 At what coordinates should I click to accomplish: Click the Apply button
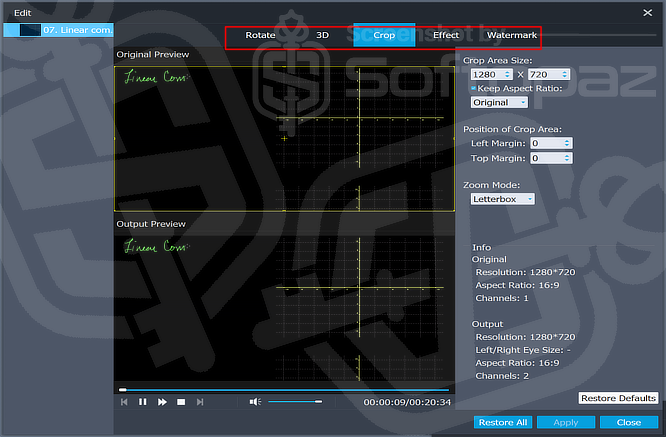(x=566, y=423)
